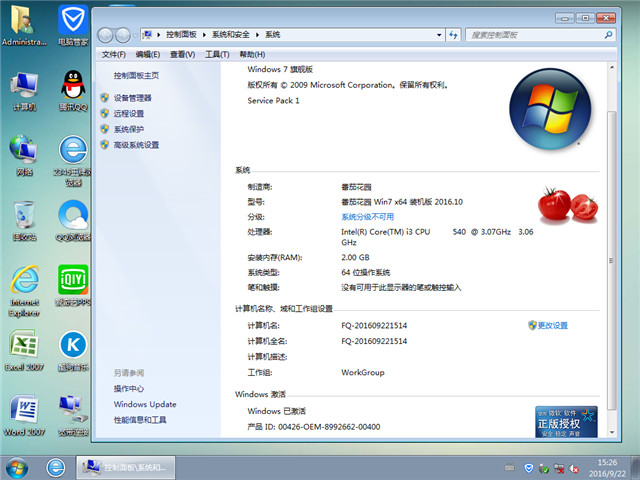
Task: Open the 查看(V) menu
Action: tap(182, 54)
